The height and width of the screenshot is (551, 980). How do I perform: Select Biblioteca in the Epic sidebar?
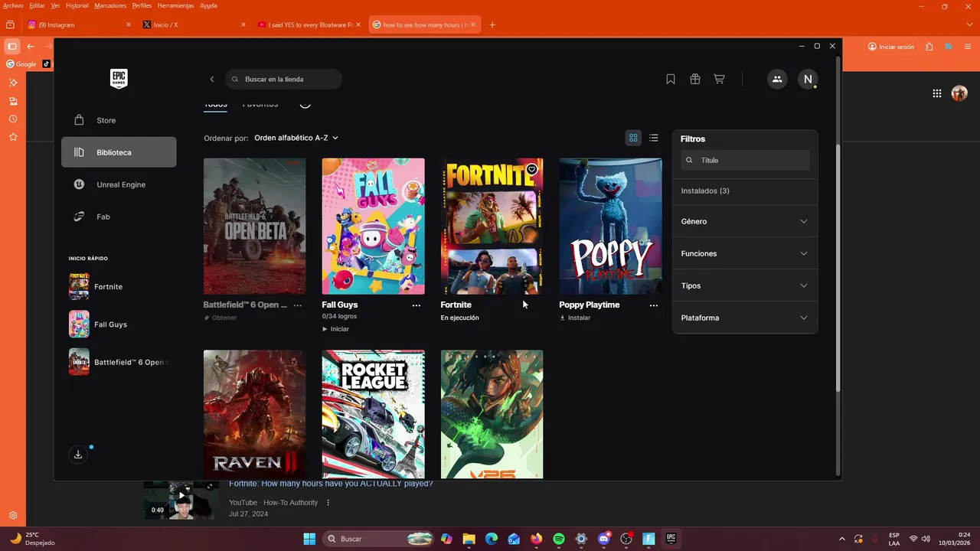coord(119,152)
